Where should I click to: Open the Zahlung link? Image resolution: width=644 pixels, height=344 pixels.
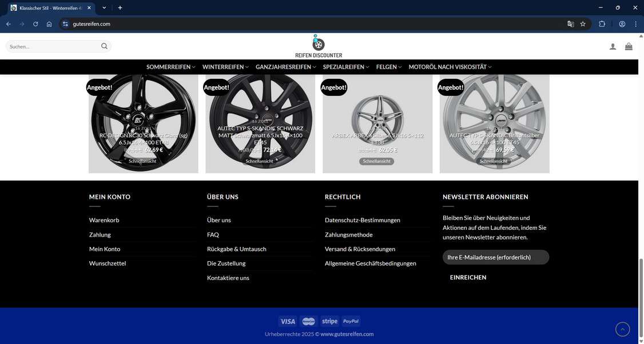pyautogui.click(x=100, y=235)
